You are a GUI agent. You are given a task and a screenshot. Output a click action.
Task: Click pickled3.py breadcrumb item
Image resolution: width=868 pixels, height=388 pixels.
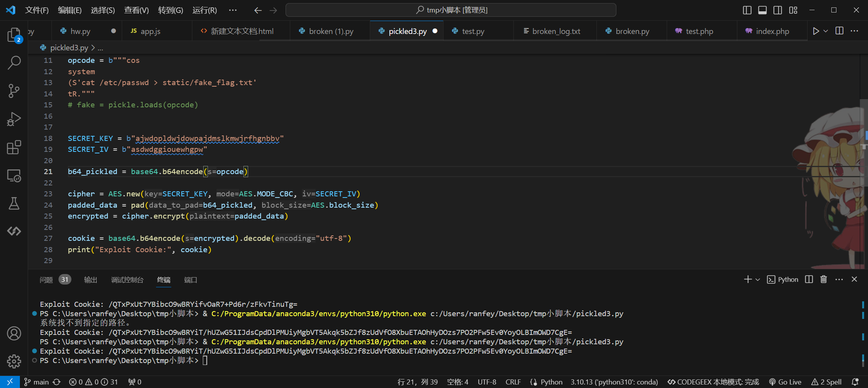click(x=69, y=48)
